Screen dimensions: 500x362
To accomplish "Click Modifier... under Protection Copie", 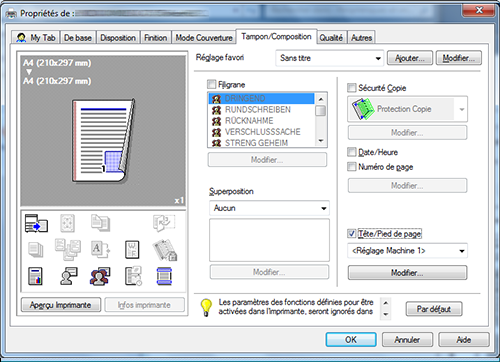I will click(x=407, y=133).
